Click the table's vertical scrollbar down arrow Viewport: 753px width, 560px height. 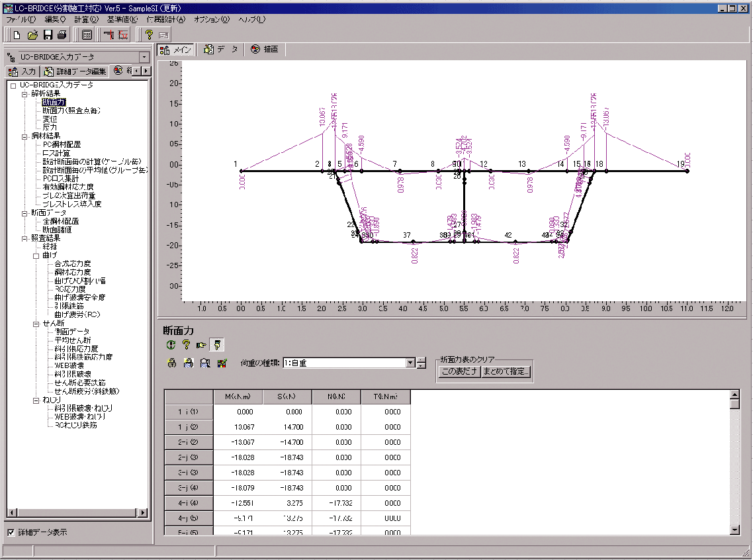(734, 529)
